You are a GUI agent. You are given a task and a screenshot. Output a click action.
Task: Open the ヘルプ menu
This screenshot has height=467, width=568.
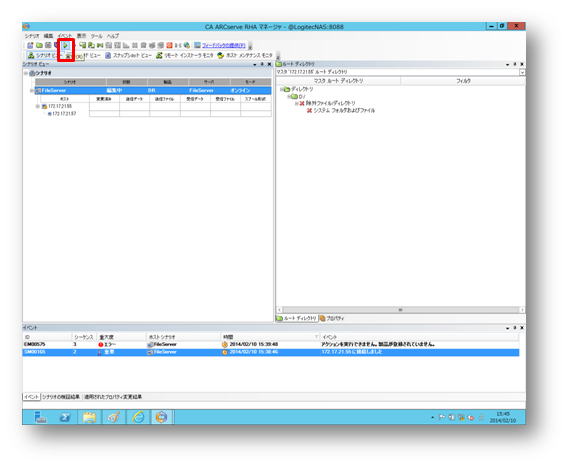click(x=113, y=36)
